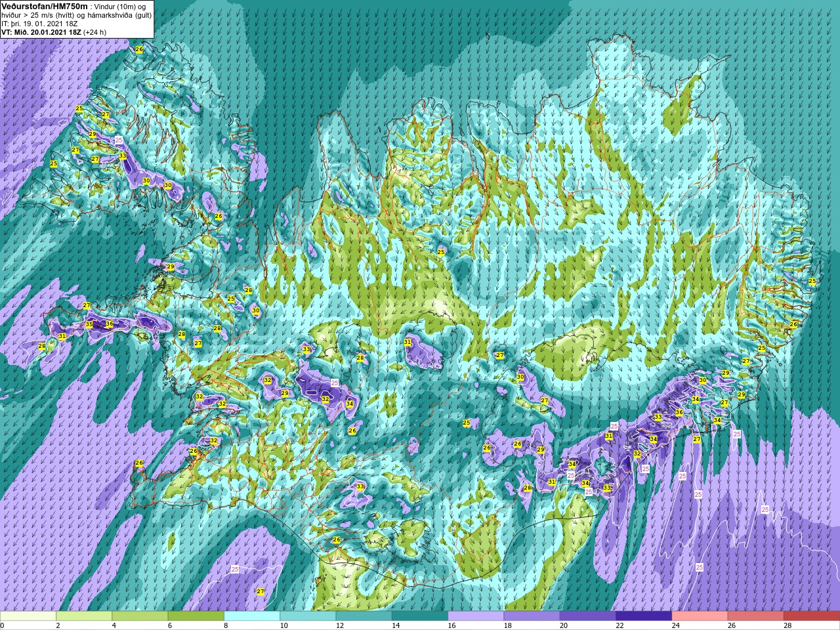
Task: Click the pale yellow 0–2 legend swatch
Action: click(28, 616)
